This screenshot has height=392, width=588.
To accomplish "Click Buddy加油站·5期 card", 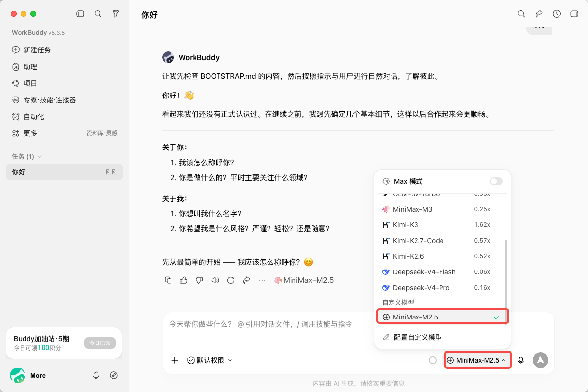I will click(64, 343).
